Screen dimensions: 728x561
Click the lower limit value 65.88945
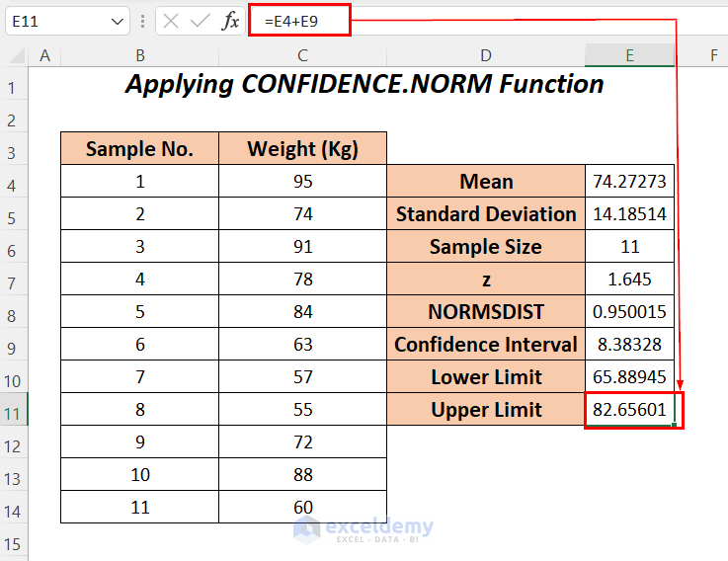click(x=629, y=376)
